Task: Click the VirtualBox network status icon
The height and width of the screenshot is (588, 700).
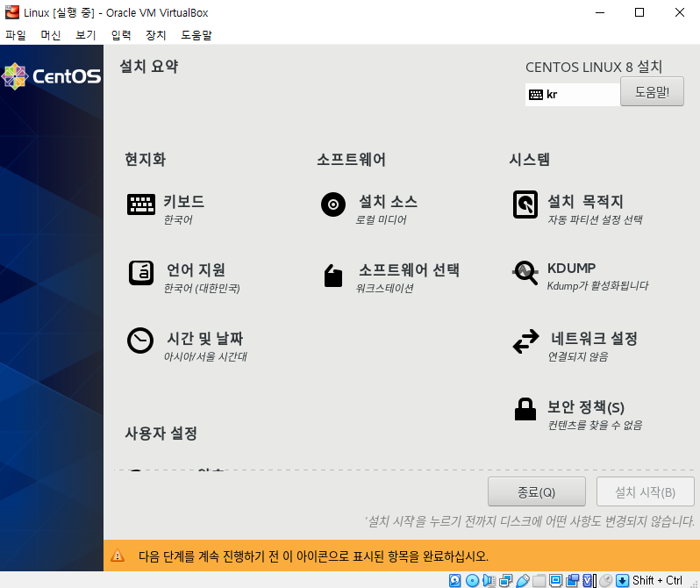Action: pos(506,580)
